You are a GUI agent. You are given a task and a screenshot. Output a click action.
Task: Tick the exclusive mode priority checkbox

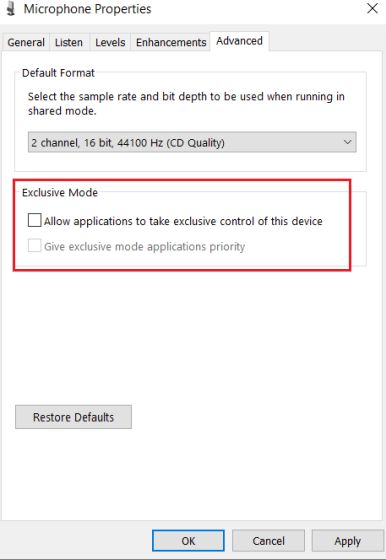[35, 246]
